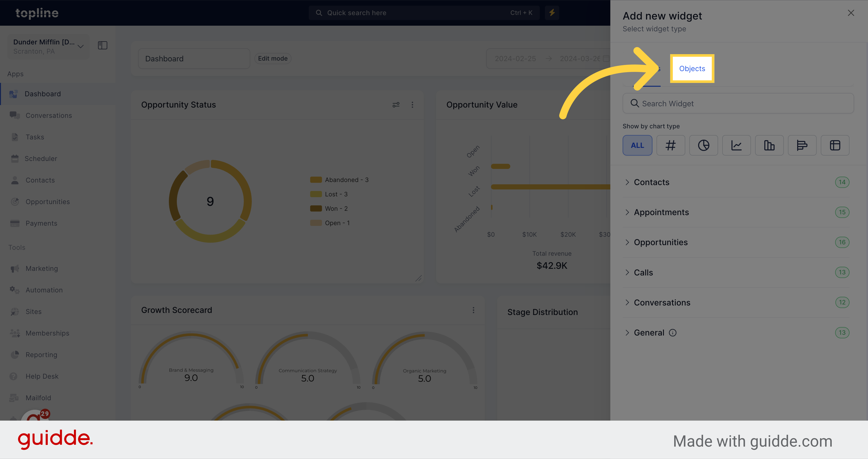Select the pie/donut chart type icon

pos(703,145)
